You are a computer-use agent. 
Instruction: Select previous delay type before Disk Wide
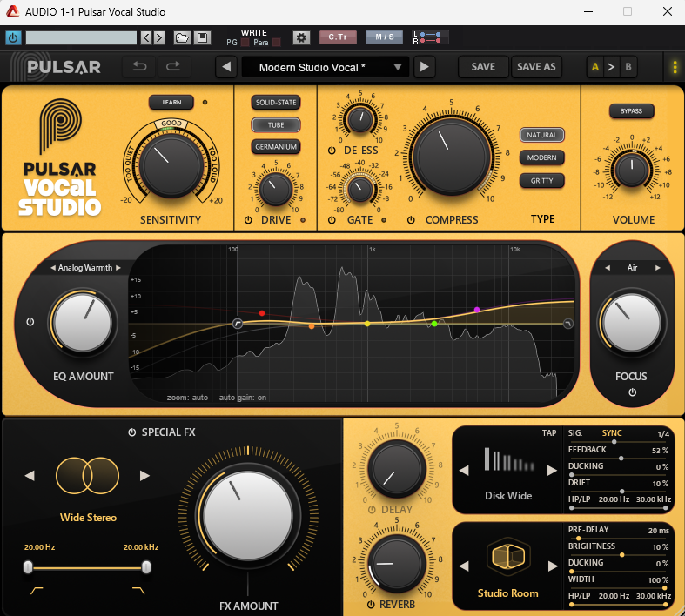(x=464, y=470)
